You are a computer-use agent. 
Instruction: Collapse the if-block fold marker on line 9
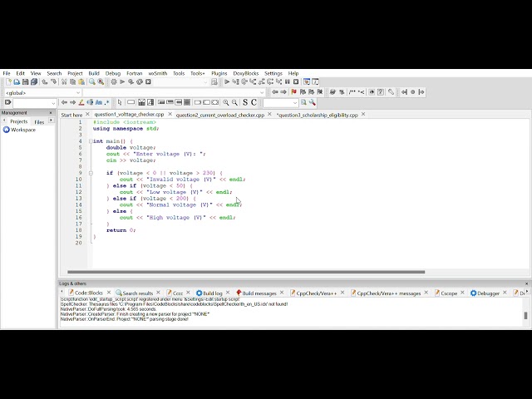coord(91,173)
